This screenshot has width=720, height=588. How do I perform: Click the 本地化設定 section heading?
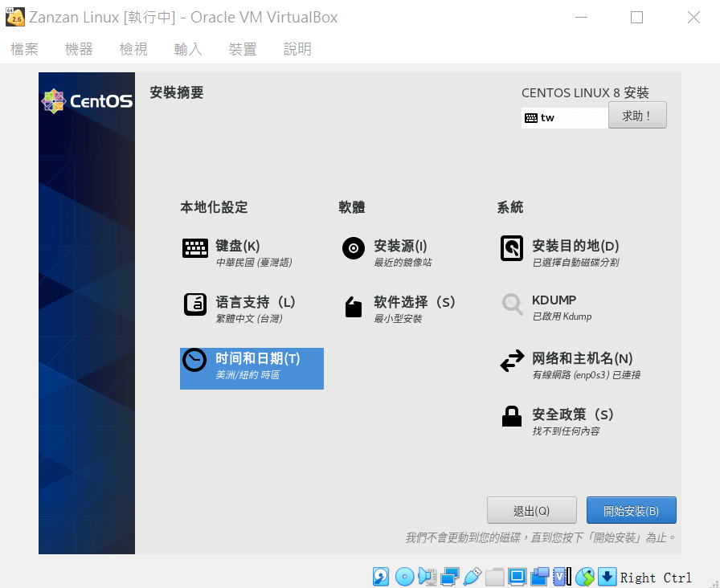214,207
